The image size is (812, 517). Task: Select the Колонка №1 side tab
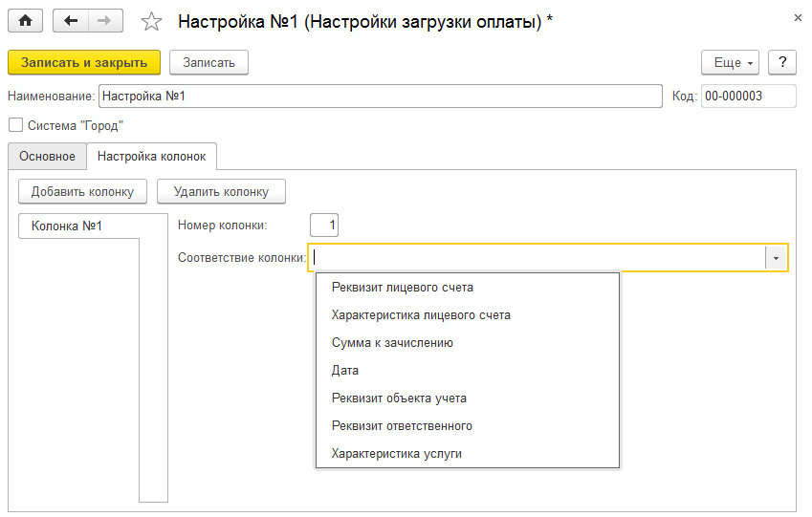(x=67, y=226)
